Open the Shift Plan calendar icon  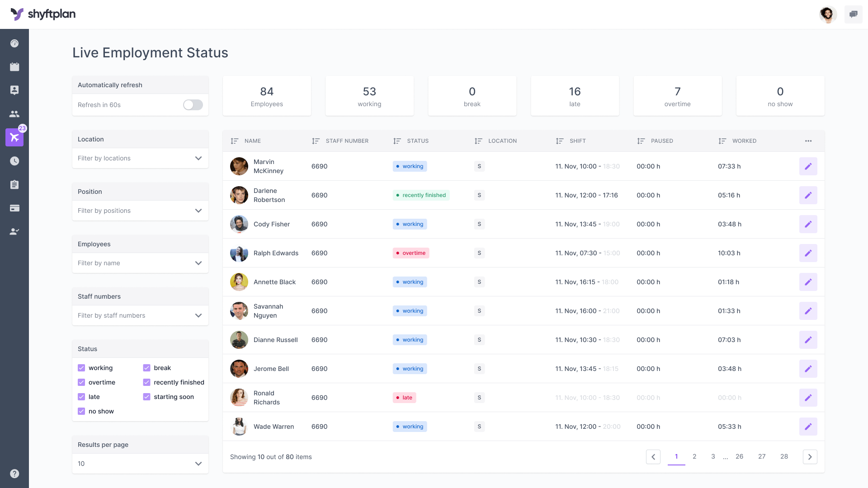(x=14, y=66)
